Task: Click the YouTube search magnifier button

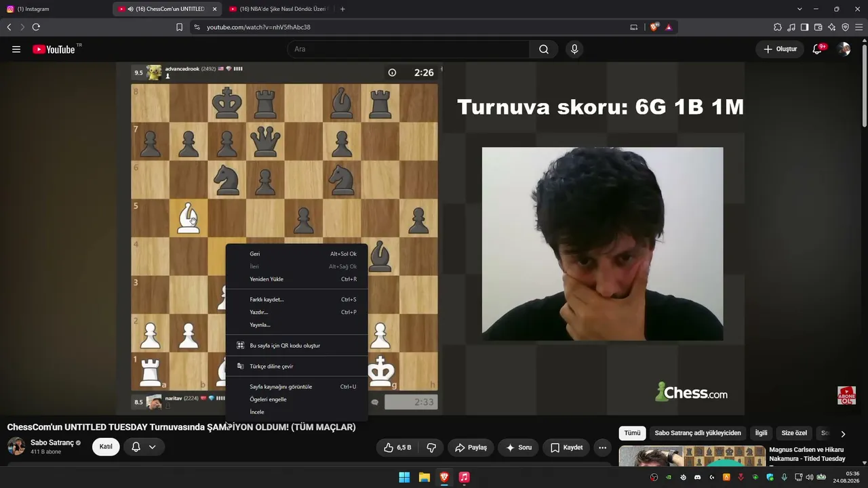Action: pyautogui.click(x=544, y=49)
